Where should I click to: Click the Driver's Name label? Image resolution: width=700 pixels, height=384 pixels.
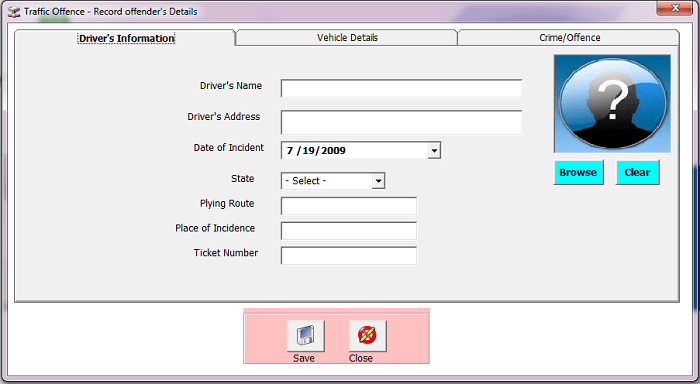231,86
